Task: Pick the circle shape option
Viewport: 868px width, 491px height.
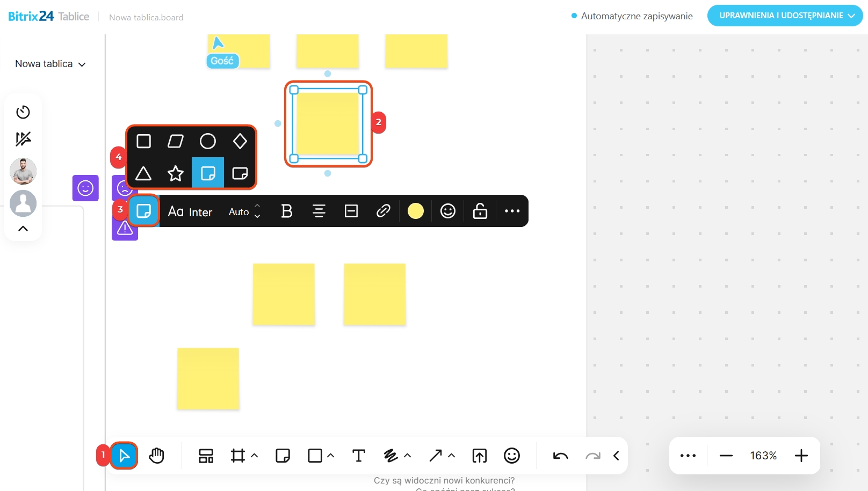Action: point(208,141)
